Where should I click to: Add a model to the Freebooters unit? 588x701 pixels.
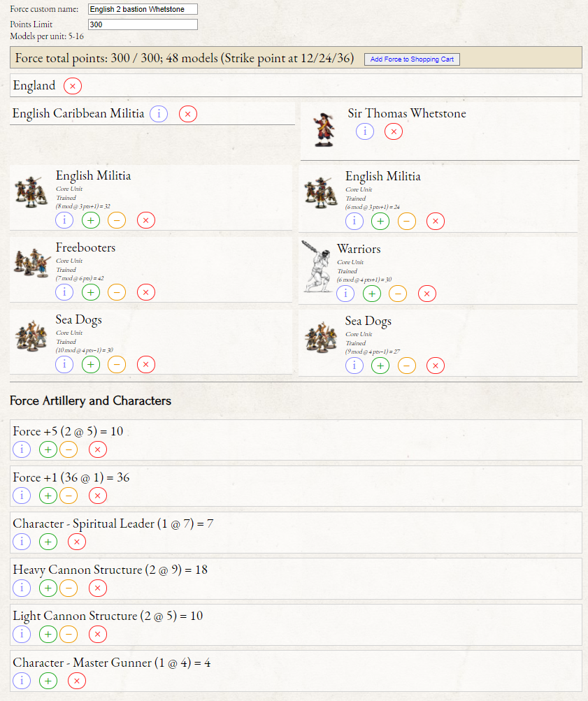[91, 292]
